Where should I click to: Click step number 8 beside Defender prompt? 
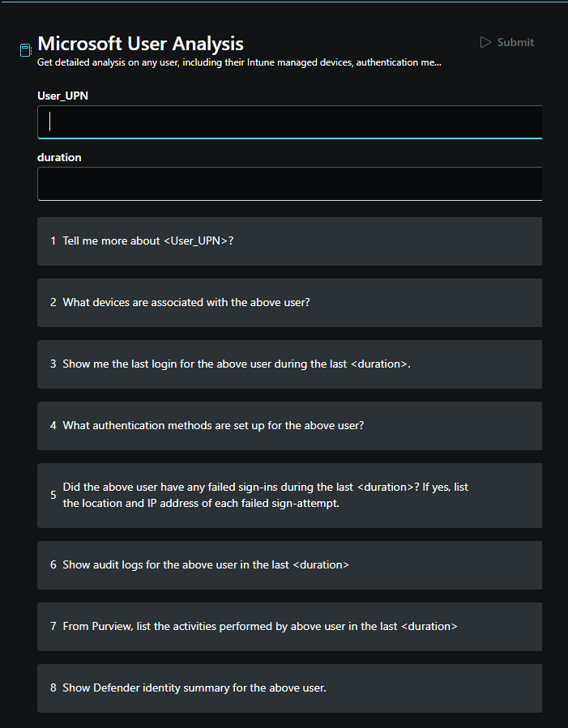pos(53,688)
